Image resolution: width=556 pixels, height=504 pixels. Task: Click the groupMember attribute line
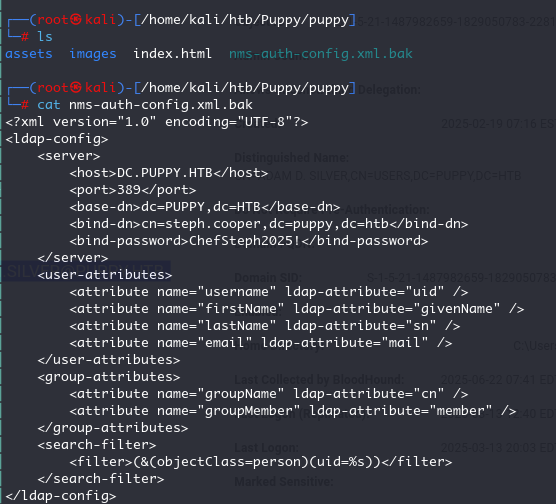coord(293,411)
